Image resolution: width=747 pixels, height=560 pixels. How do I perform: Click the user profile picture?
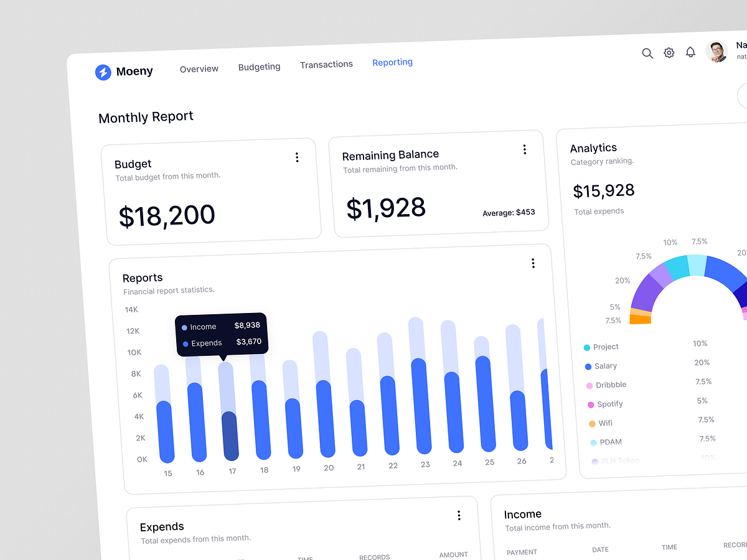(716, 50)
